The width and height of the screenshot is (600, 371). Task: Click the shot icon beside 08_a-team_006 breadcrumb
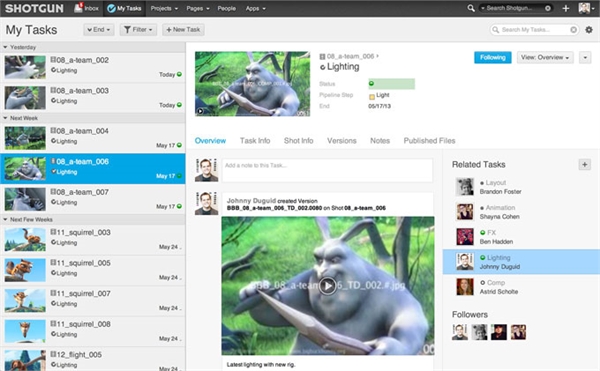point(322,57)
